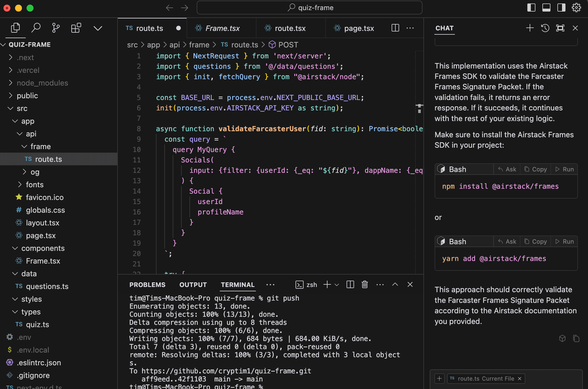The image size is (588, 389).
Task: Show additional views chevron in activity bar
Action: click(x=98, y=28)
